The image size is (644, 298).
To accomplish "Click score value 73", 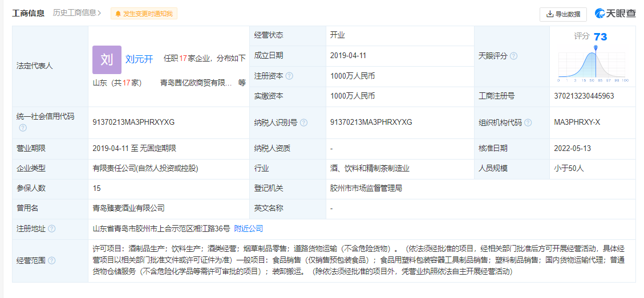I will (x=600, y=37).
